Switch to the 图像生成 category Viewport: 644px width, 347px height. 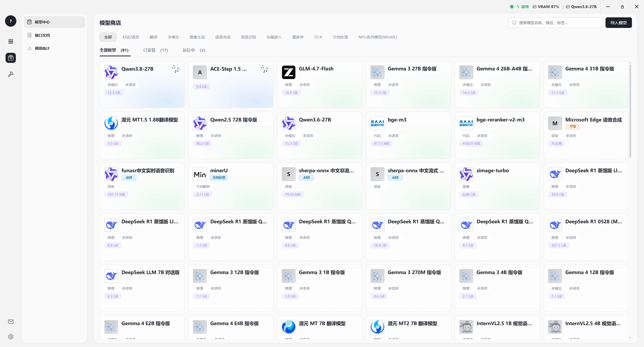click(197, 37)
